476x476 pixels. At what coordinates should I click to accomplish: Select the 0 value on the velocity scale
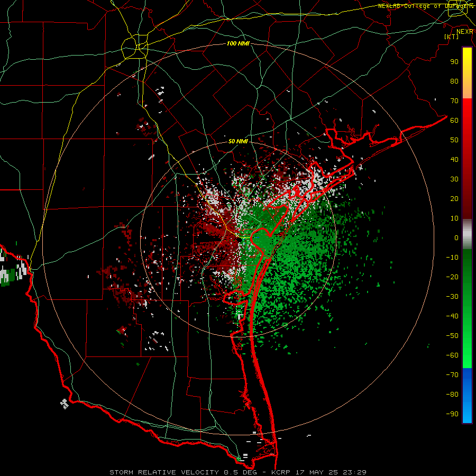click(x=456, y=237)
